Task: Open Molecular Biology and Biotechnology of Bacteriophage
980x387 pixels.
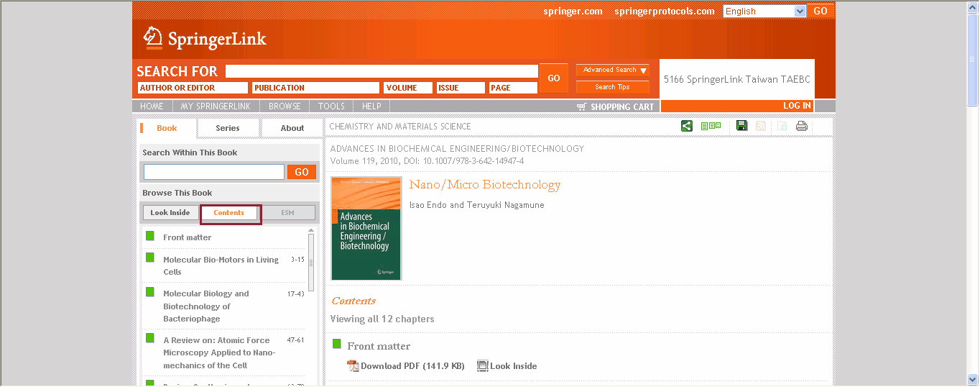Action: pos(206,306)
